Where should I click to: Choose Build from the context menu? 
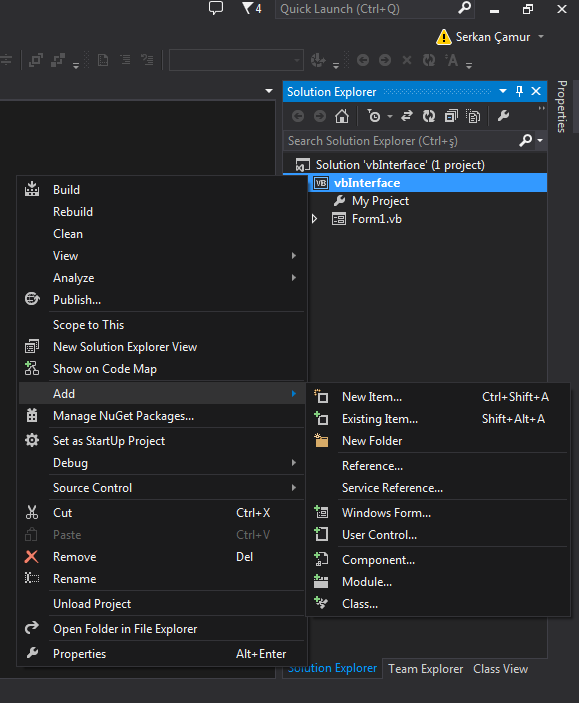(162, 190)
